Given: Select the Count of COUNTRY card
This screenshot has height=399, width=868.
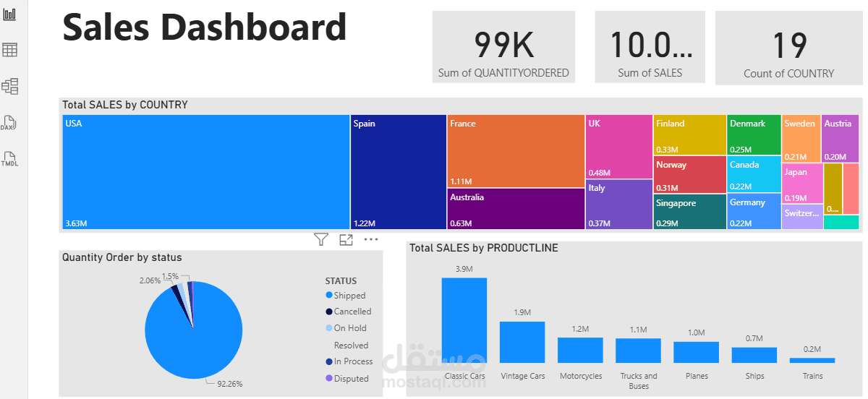Looking at the screenshot, I should pos(788,47).
